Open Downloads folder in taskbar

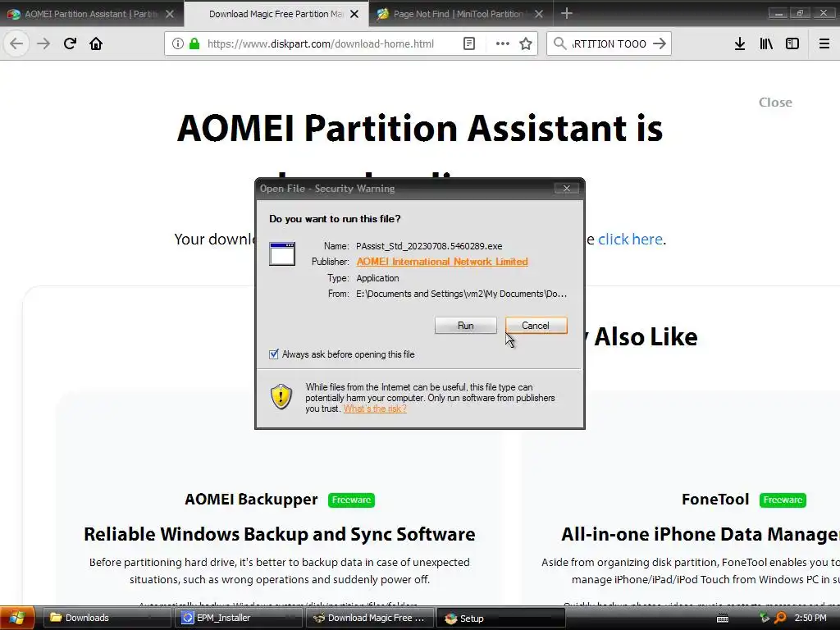pos(106,618)
